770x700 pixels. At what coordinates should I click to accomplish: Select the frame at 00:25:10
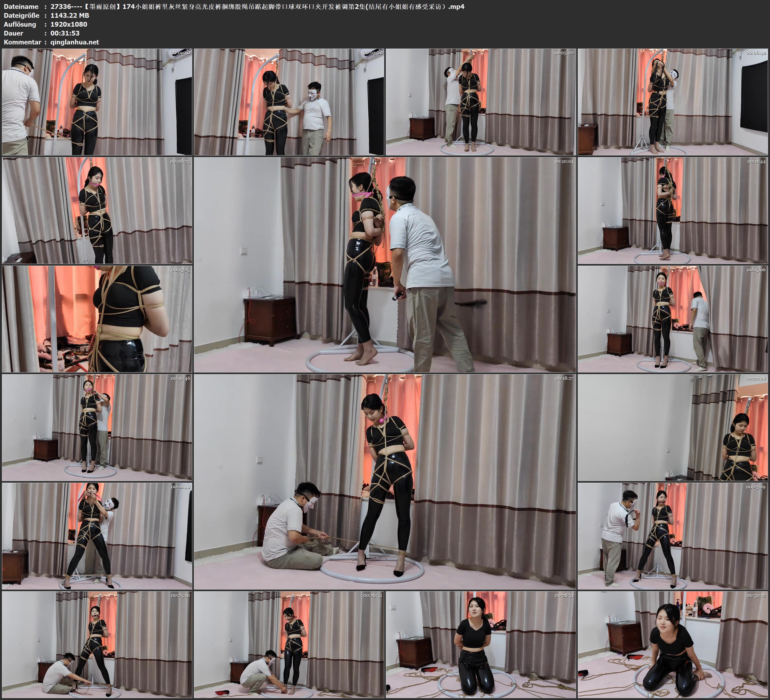coord(97,644)
